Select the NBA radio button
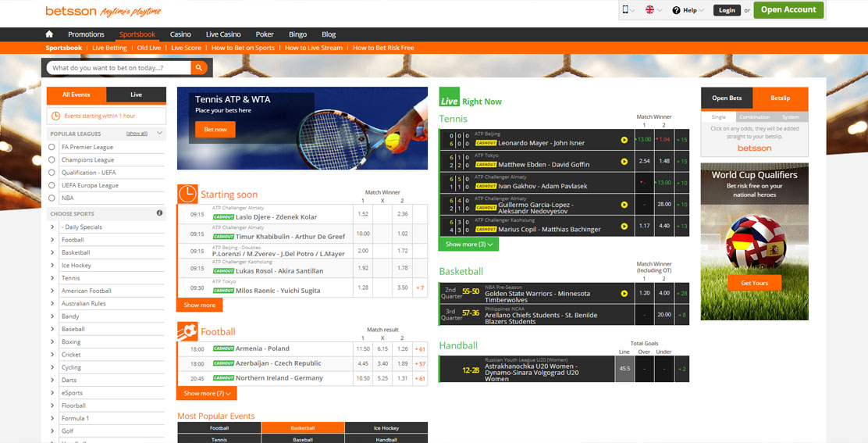Image resolution: width=868 pixels, height=443 pixels. 52,198
